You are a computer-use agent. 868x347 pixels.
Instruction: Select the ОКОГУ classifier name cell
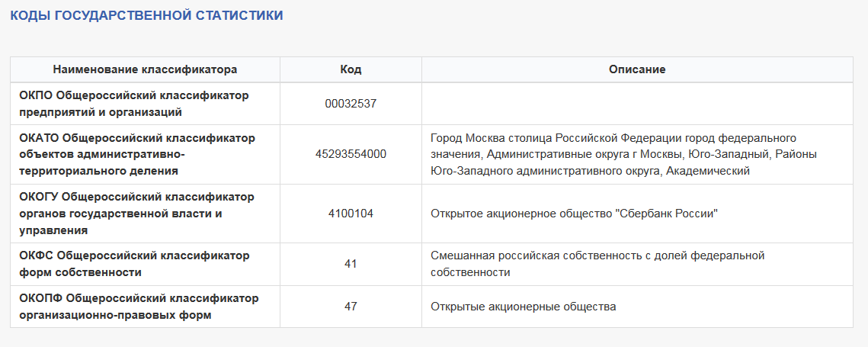(x=145, y=214)
